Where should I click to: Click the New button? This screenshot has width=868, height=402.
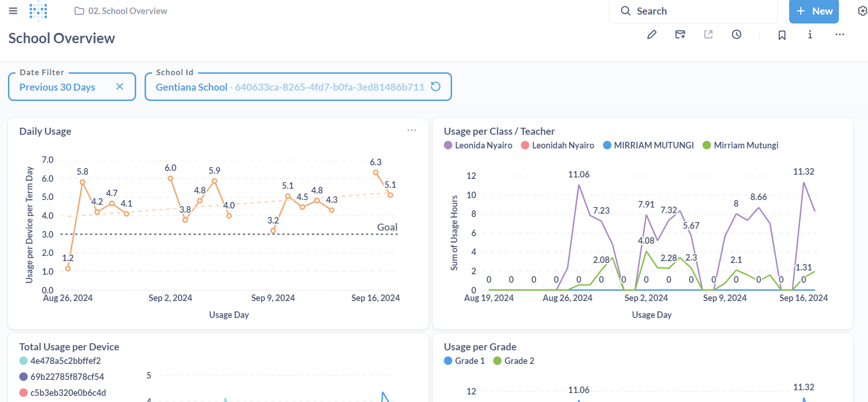[814, 11]
